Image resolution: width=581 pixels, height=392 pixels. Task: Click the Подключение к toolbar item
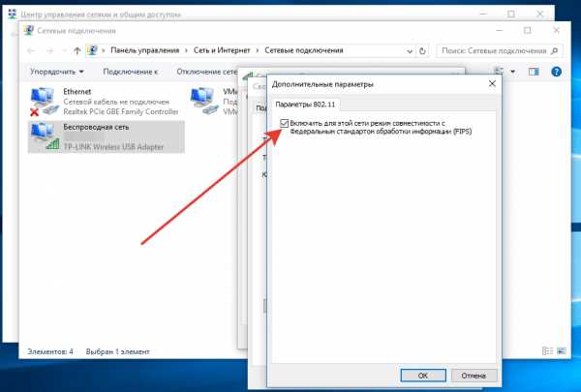[x=131, y=72]
